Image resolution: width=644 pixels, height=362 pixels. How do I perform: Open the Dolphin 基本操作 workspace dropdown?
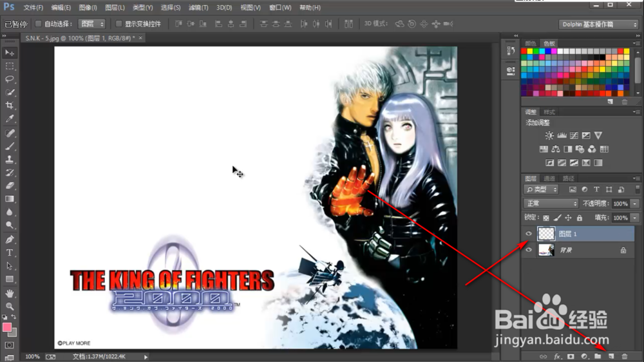598,24
